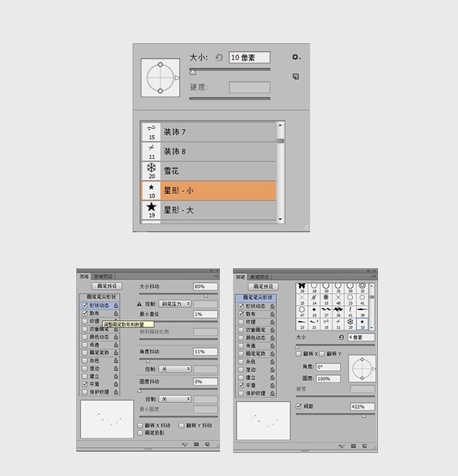Click the 间距 slider handle near 422%
Screen dimensions: 458x476
tap(364, 416)
